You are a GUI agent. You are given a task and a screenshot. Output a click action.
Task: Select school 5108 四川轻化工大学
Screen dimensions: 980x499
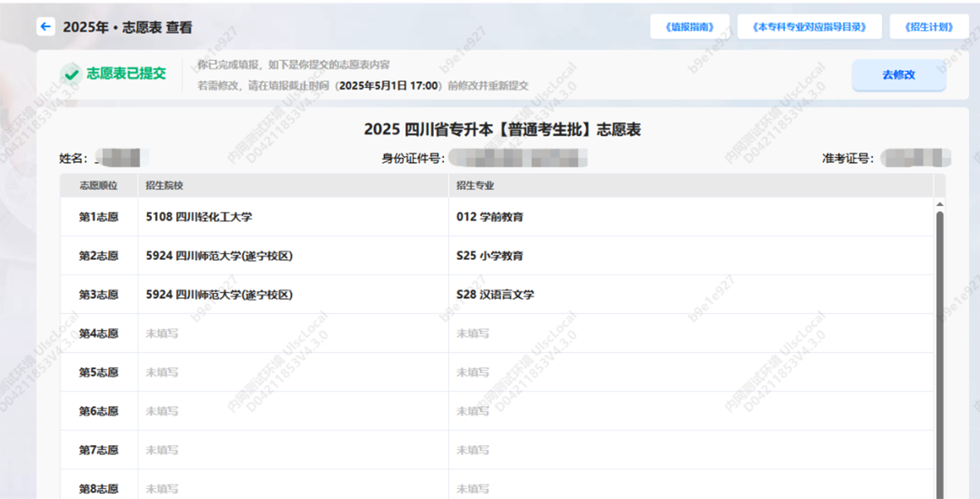[x=198, y=217]
